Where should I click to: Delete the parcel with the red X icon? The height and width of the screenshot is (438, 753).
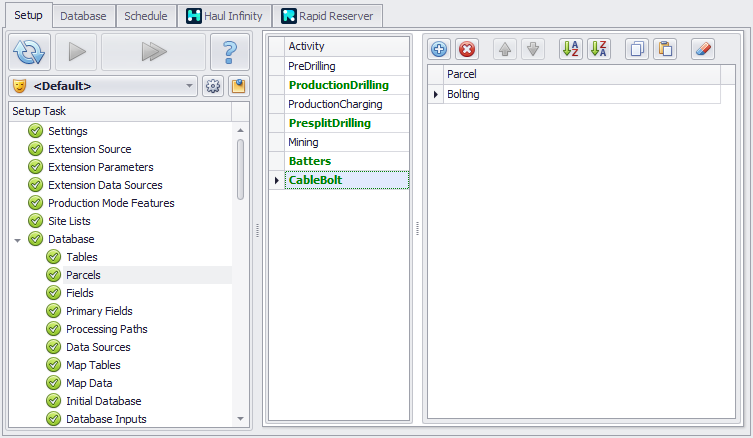point(466,49)
